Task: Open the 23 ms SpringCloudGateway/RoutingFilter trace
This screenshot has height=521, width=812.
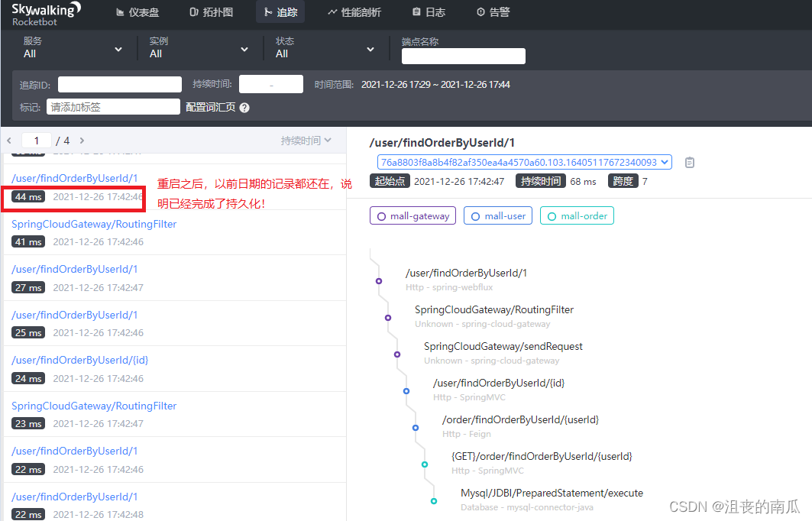Action: tap(174, 414)
